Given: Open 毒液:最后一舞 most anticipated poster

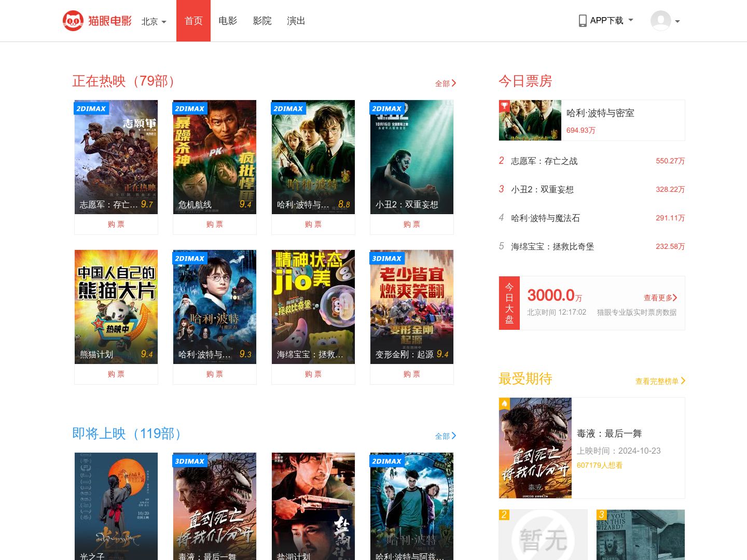Looking at the screenshot, I should click(x=535, y=448).
